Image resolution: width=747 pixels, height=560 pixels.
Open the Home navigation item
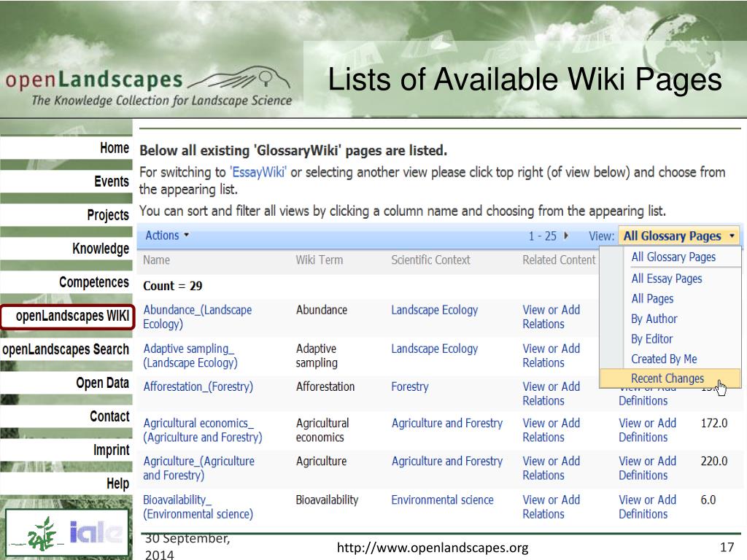tap(115, 148)
